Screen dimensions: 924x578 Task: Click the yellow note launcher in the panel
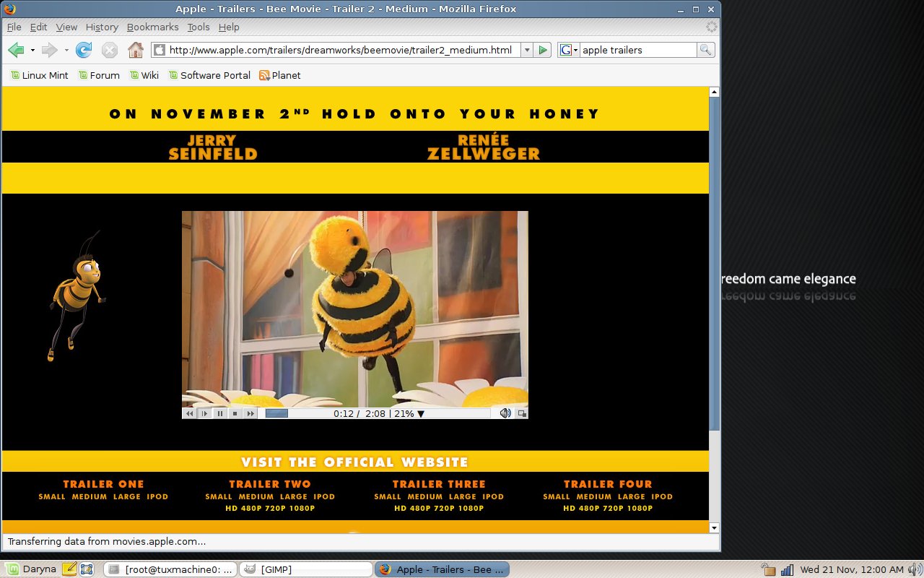pyautogui.click(x=69, y=569)
